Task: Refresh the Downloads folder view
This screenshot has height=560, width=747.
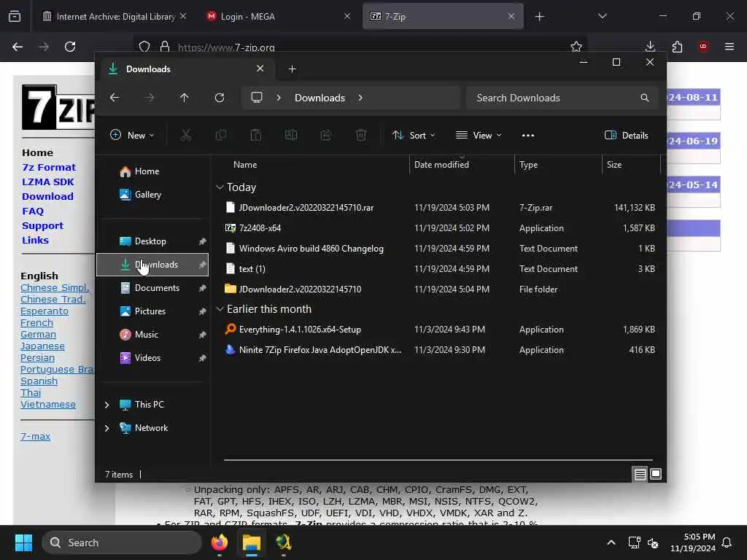Action: [x=220, y=98]
